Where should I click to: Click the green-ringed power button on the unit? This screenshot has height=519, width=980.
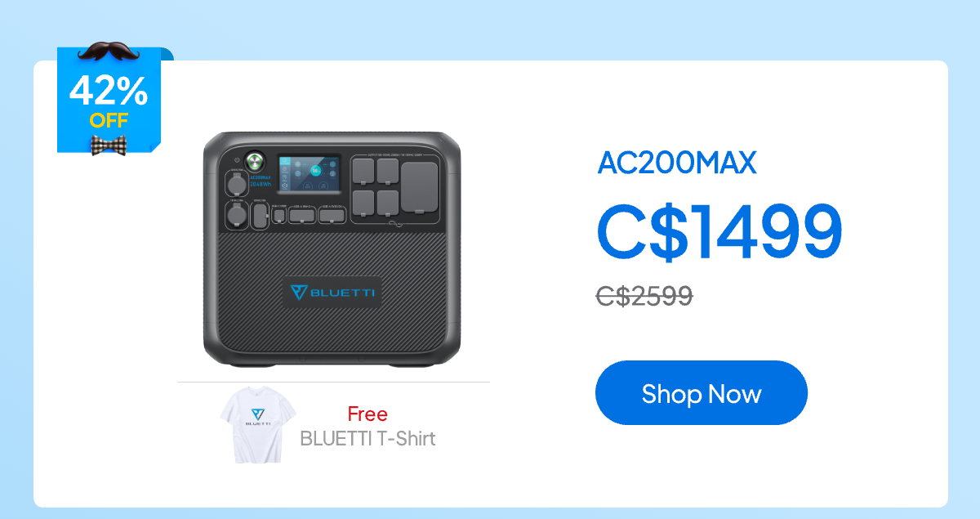click(x=253, y=161)
